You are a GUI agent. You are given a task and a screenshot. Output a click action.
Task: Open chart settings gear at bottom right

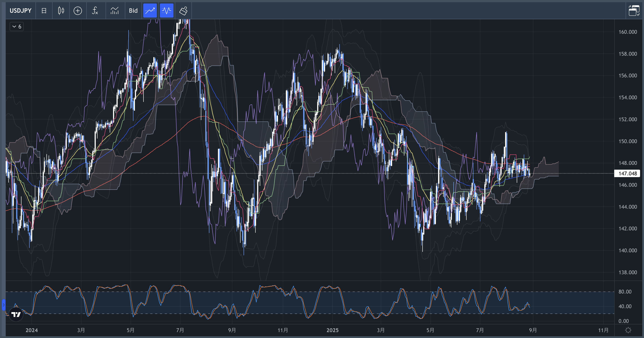tap(628, 330)
